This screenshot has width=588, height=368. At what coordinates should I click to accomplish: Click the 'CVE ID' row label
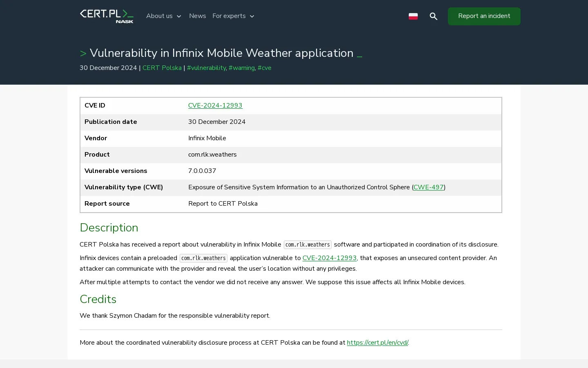[x=95, y=105]
